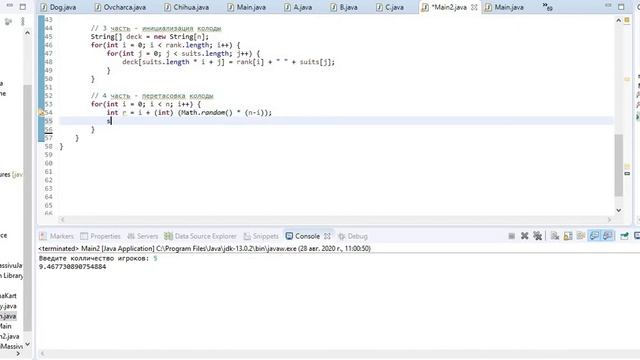Toggle show console on standard output change
The width and height of the screenshot is (640, 360).
(x=594, y=236)
